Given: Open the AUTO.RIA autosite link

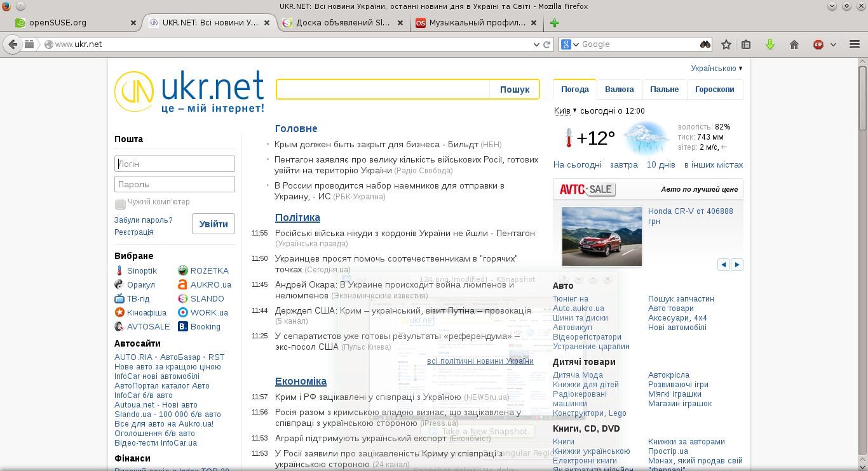Looking at the screenshot, I should (x=133, y=357).
